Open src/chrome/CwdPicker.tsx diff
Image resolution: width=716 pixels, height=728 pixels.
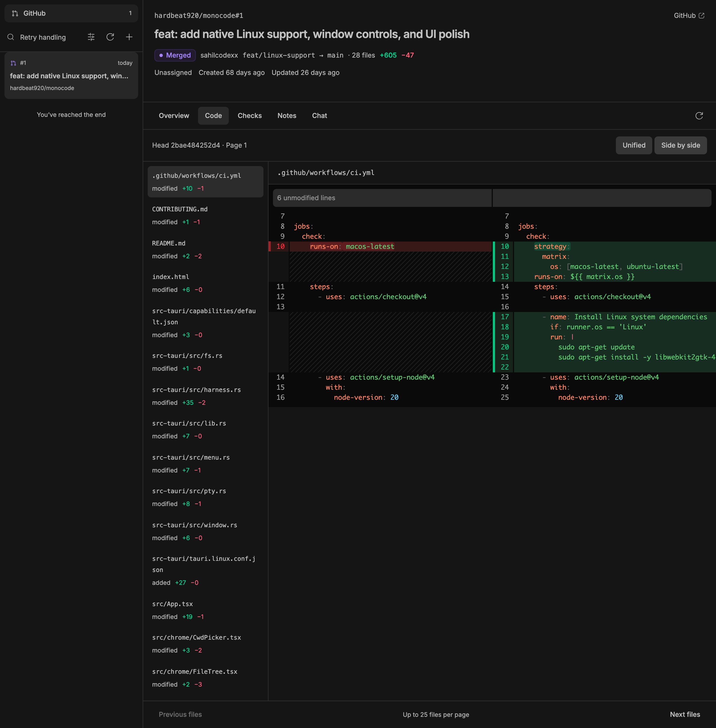coord(205,644)
